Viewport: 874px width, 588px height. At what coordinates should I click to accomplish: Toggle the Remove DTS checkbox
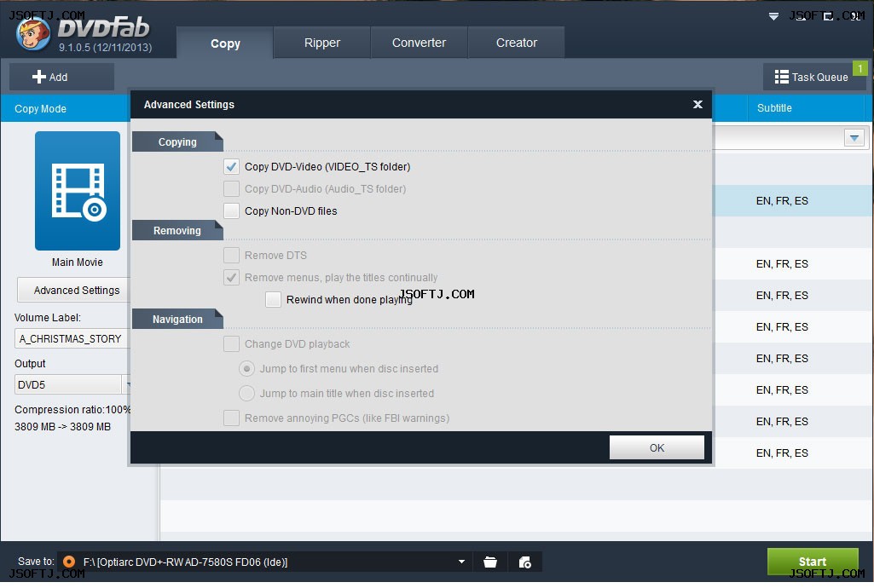pyautogui.click(x=231, y=255)
